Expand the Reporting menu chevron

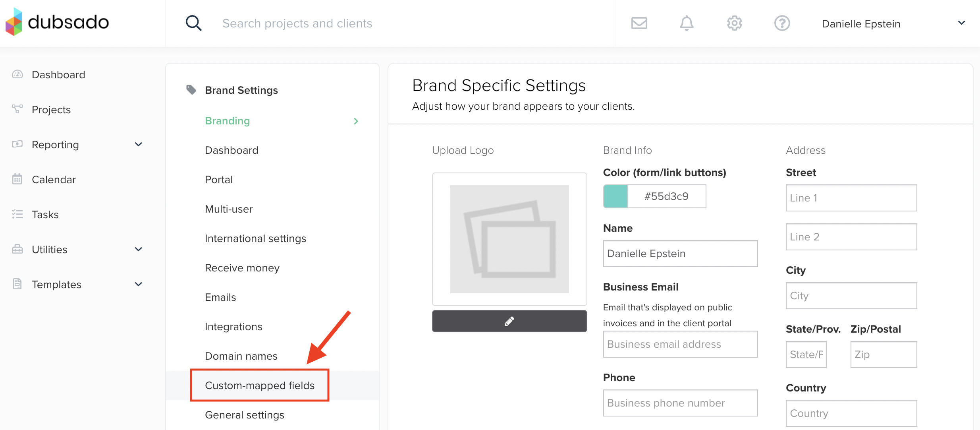pos(138,144)
